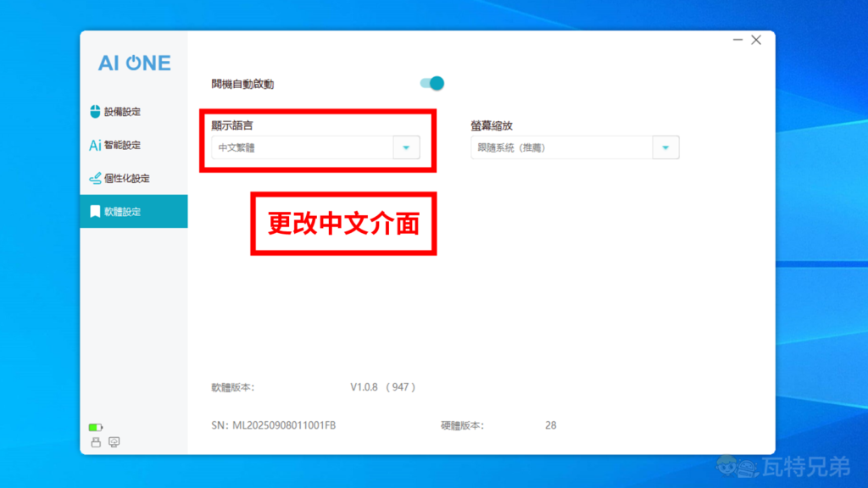Expand the 螢幕縮放 dropdown arrow
868x488 pixels.
pyautogui.click(x=665, y=147)
